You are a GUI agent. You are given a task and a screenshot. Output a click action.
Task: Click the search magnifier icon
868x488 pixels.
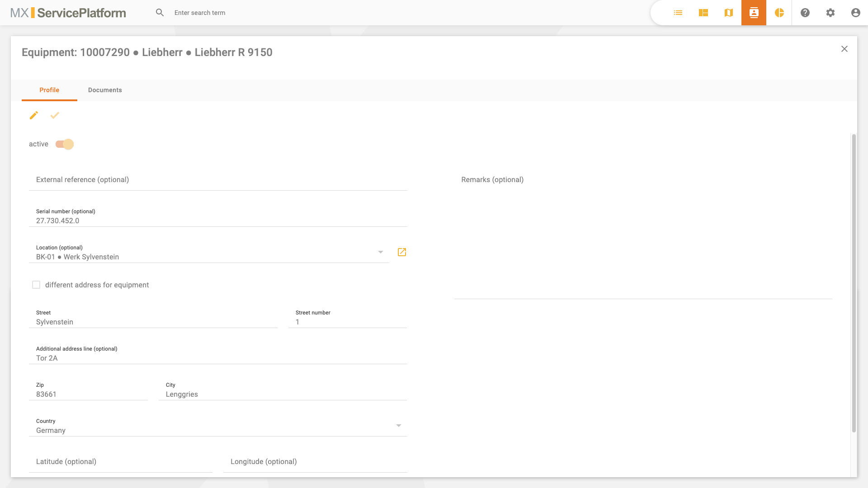[160, 13]
